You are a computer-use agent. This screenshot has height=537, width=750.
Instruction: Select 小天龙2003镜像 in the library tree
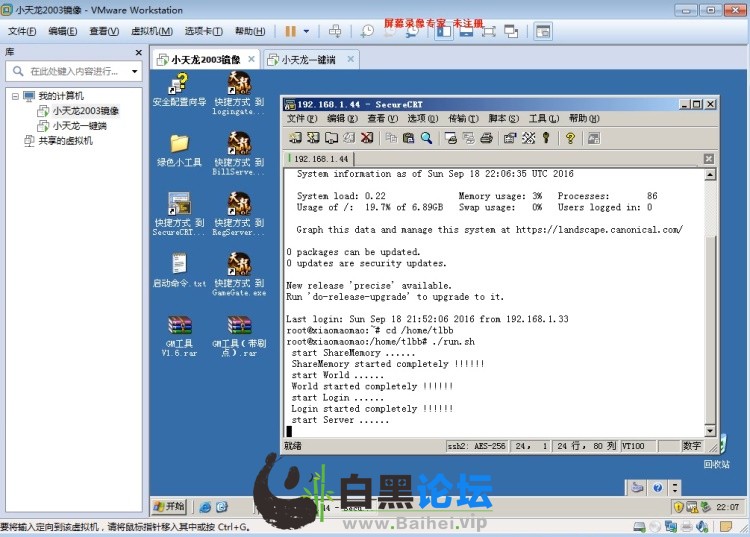[86, 111]
